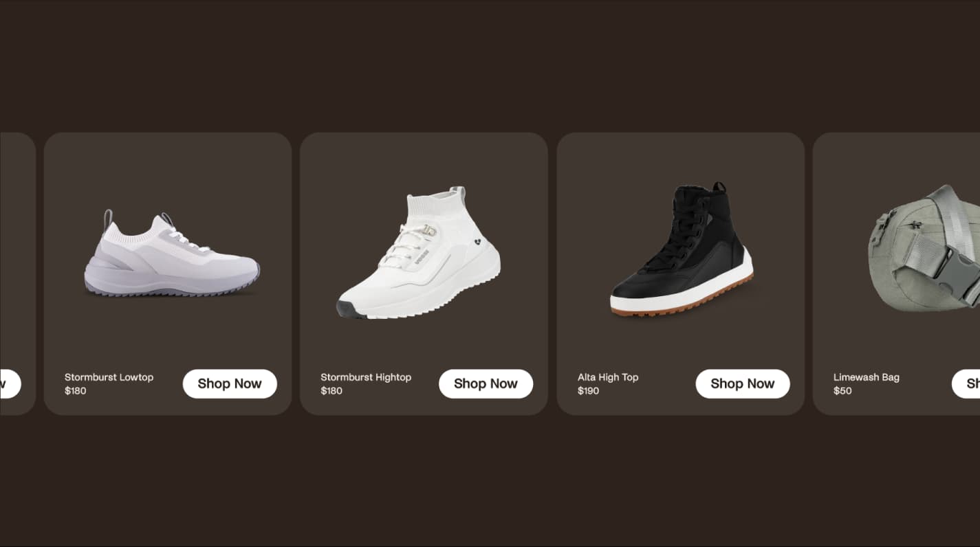Click Shop Now for Alta High Top
980x547 pixels.
(743, 383)
